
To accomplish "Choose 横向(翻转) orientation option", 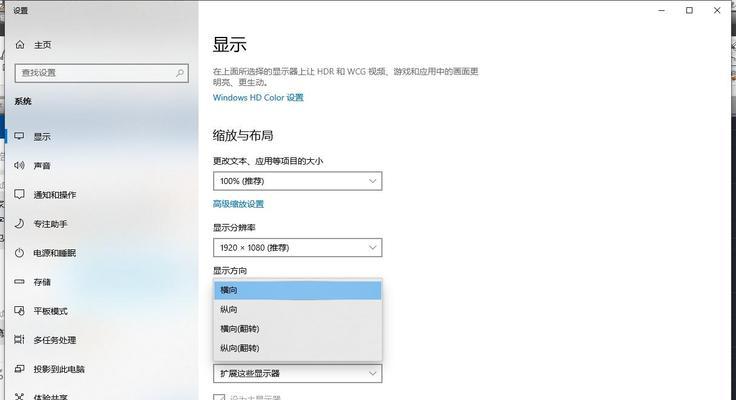I will [298, 329].
